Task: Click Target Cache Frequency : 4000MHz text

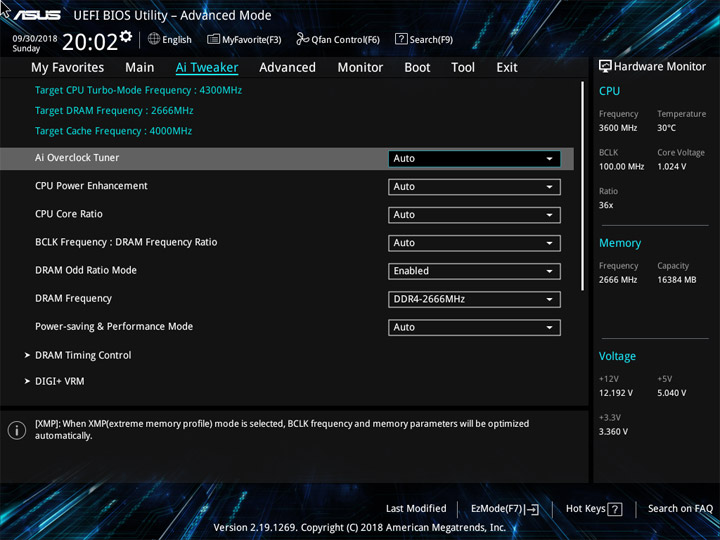Action: (x=113, y=131)
